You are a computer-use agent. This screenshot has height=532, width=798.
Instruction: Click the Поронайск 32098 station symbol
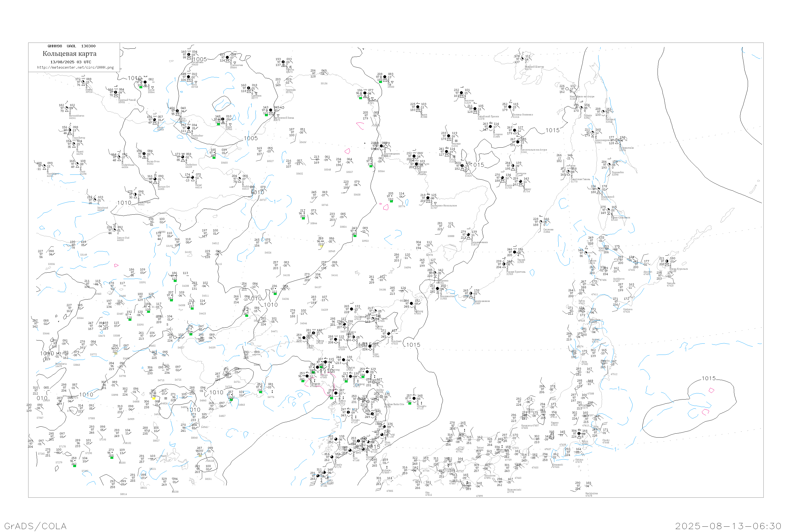click(x=609, y=165)
